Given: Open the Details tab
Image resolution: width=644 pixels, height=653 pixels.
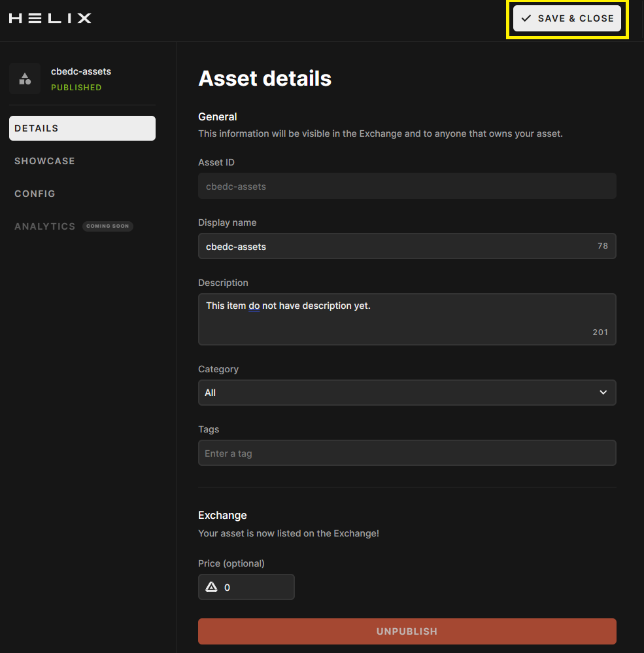Looking at the screenshot, I should [x=82, y=128].
